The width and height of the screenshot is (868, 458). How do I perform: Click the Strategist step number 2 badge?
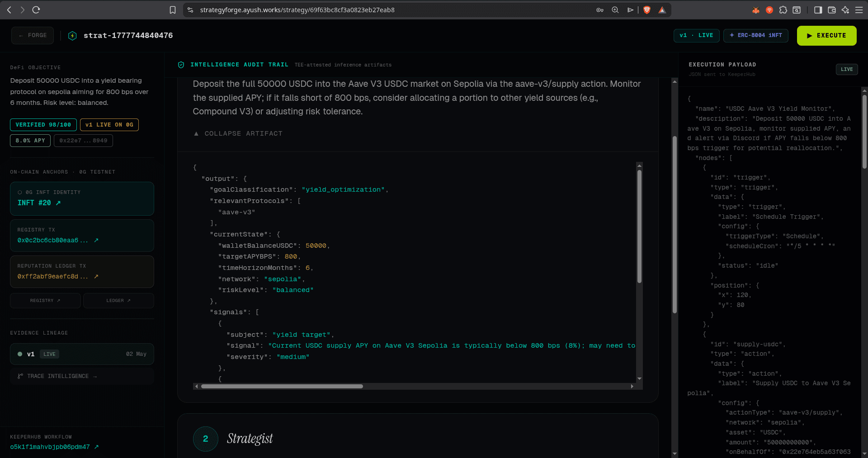click(x=206, y=439)
